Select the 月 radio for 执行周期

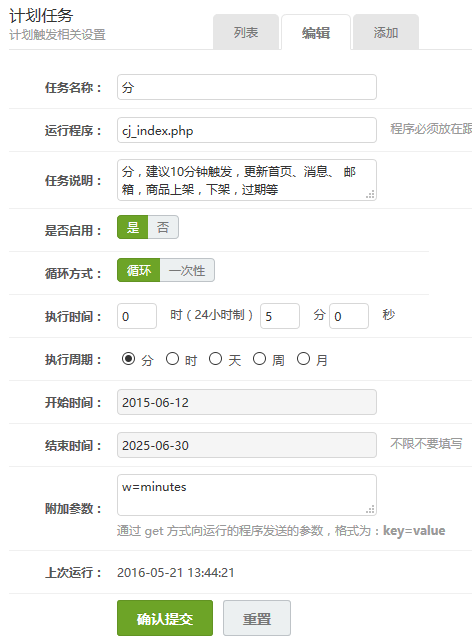[303, 359]
